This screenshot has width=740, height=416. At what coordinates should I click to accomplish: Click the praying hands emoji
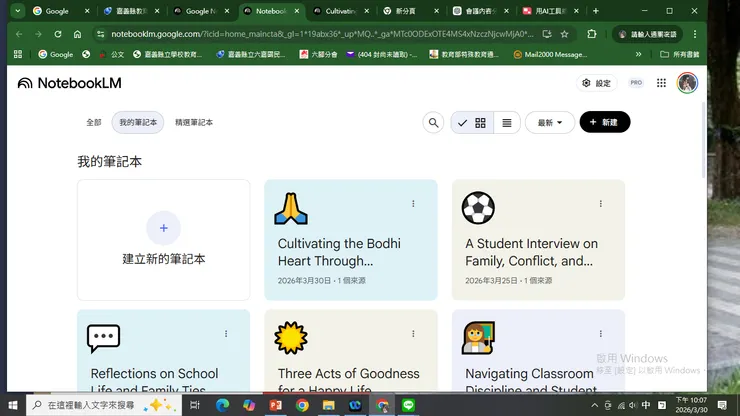coord(291,208)
